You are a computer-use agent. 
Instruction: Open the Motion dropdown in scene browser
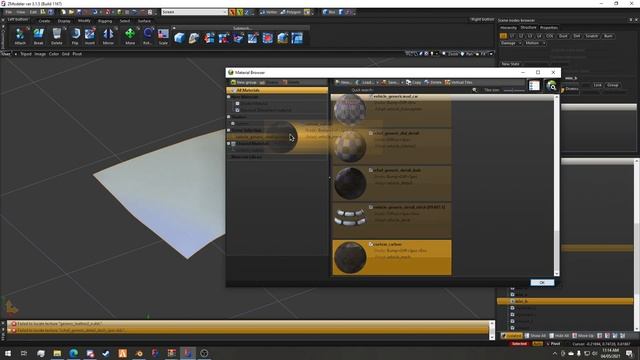535,43
